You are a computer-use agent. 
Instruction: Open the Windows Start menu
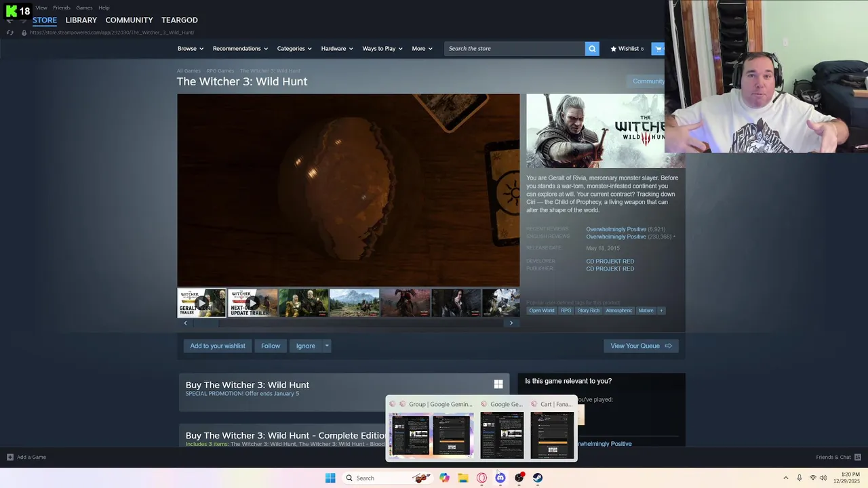point(330,478)
